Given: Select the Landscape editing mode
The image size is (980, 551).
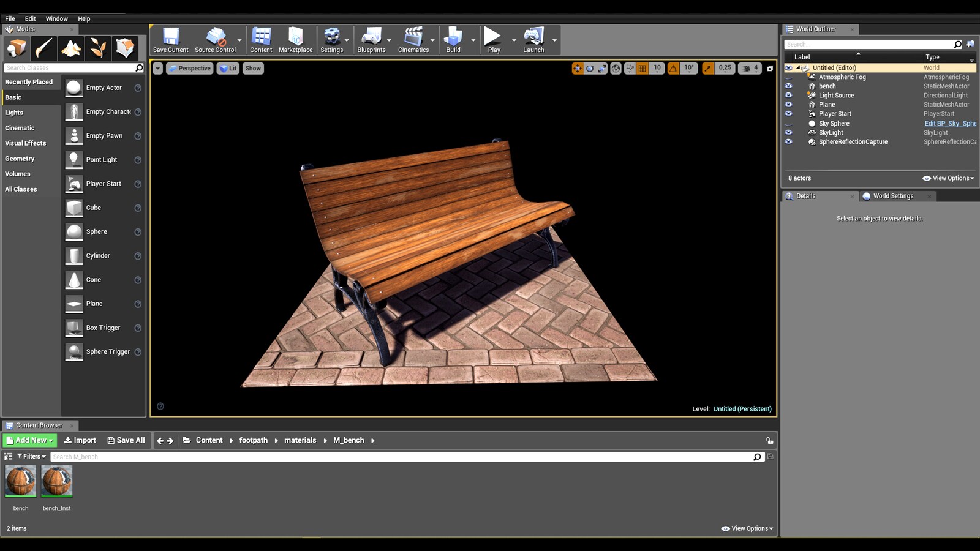Looking at the screenshot, I should pyautogui.click(x=71, y=48).
